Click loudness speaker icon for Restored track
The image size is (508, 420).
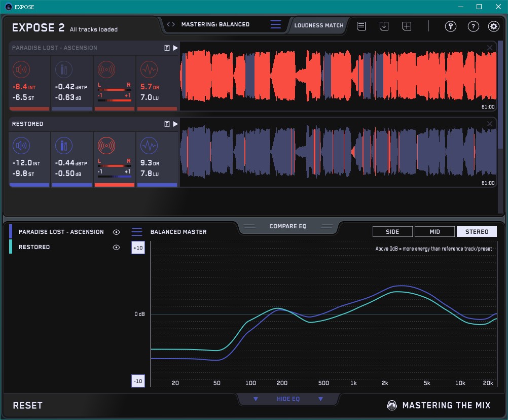(21, 145)
